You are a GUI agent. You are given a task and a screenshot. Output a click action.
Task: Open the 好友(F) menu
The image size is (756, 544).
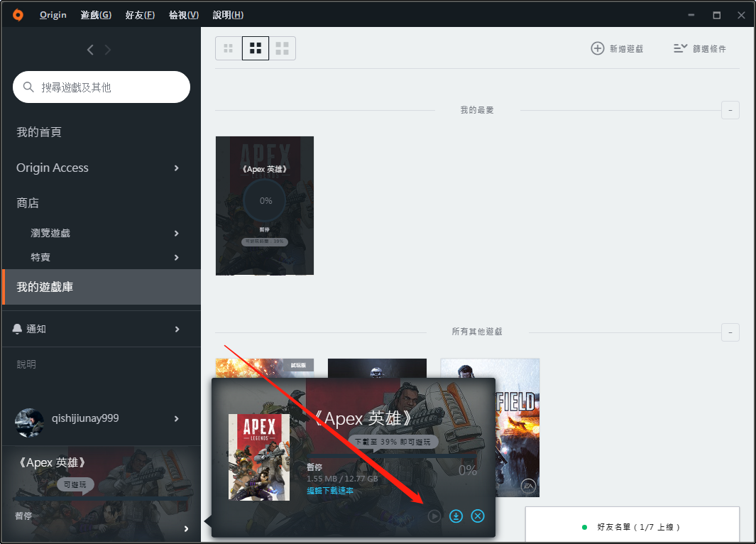coord(140,15)
